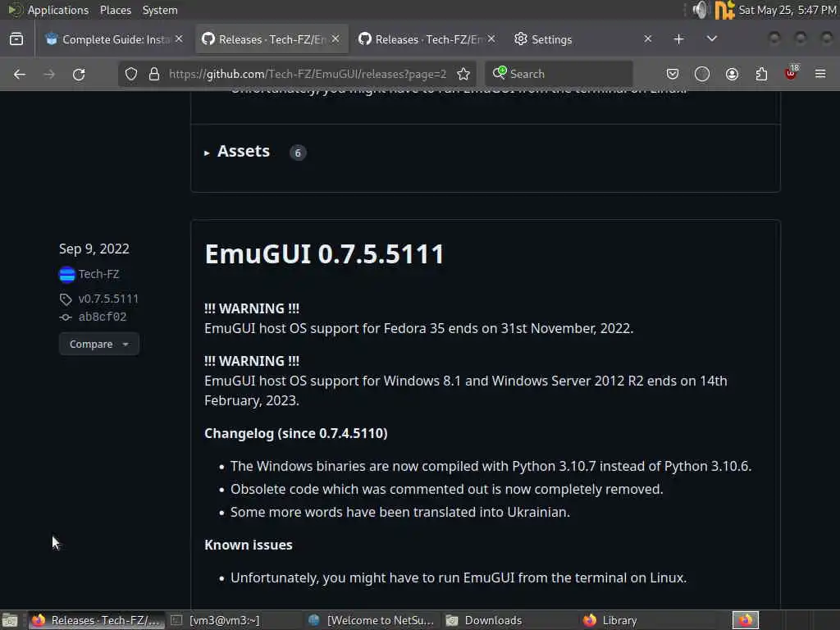Switch to Welcome to NetSu window

pos(372,620)
